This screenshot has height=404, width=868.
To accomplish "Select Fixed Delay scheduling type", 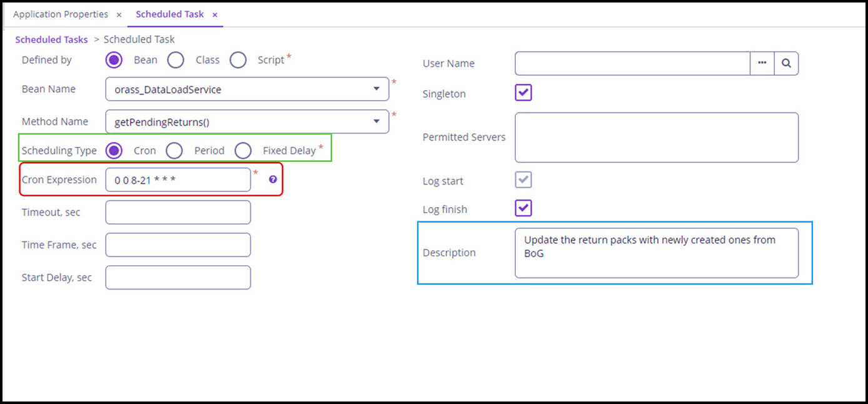I will [x=243, y=150].
